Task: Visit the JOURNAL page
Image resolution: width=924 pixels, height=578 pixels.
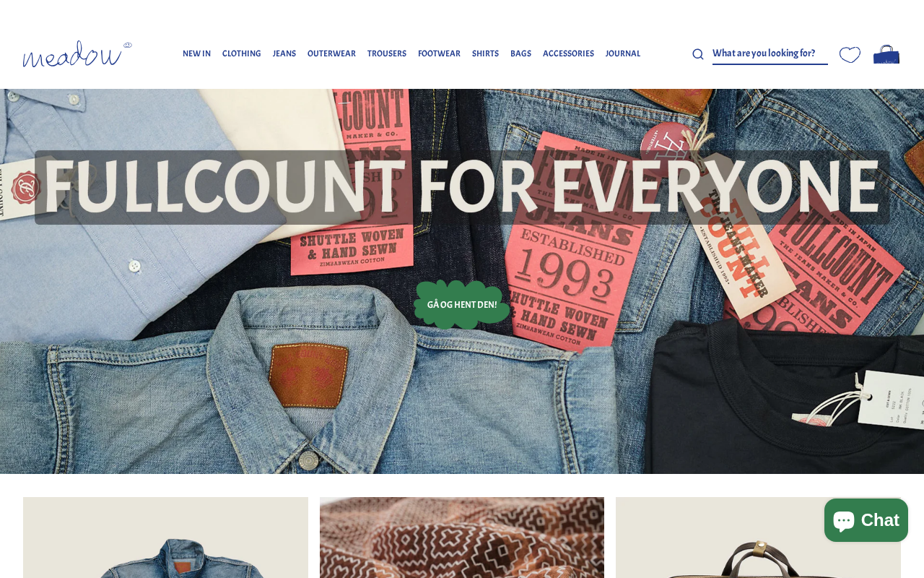Action: pyautogui.click(x=623, y=54)
